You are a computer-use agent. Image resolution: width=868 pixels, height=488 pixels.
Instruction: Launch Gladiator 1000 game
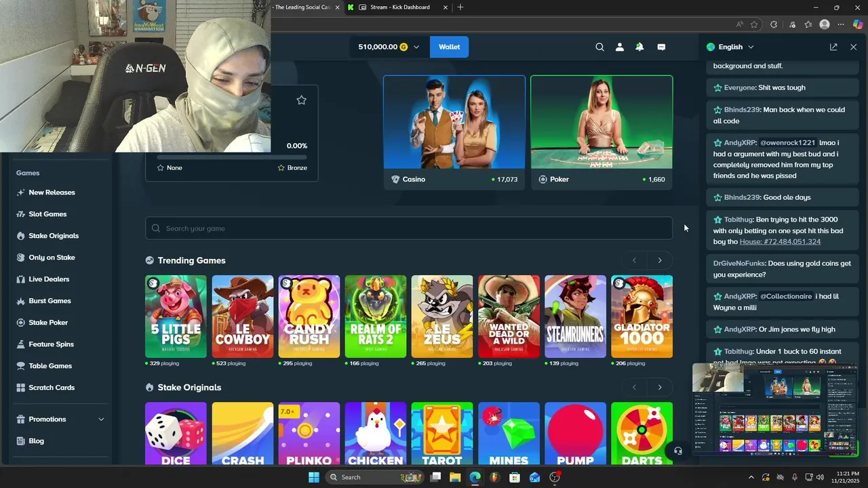pos(642,317)
